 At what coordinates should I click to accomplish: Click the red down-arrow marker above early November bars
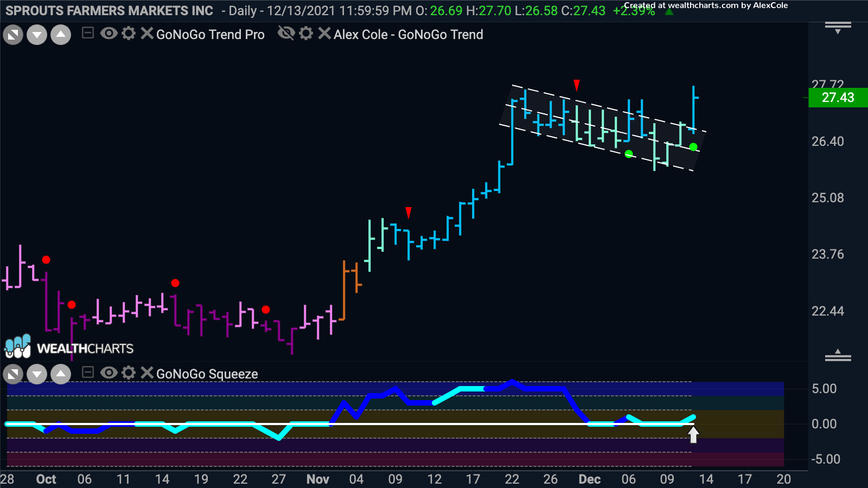[x=409, y=213]
